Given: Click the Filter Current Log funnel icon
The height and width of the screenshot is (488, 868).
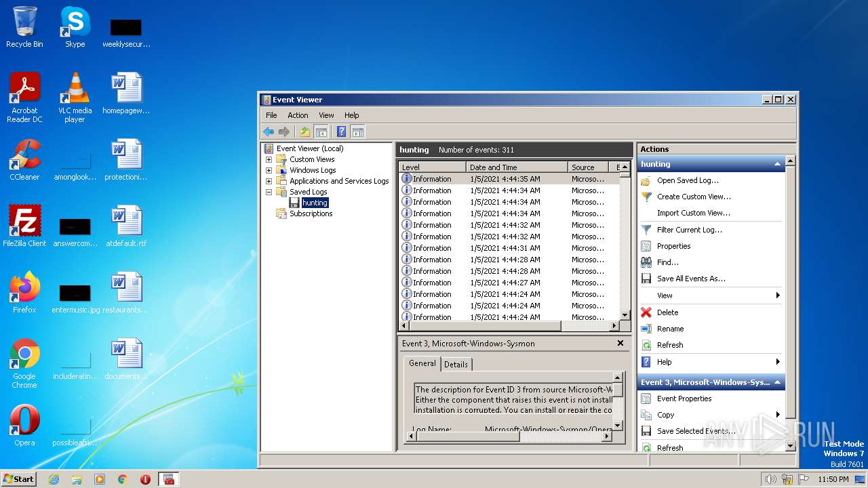Looking at the screenshot, I should click(646, 230).
